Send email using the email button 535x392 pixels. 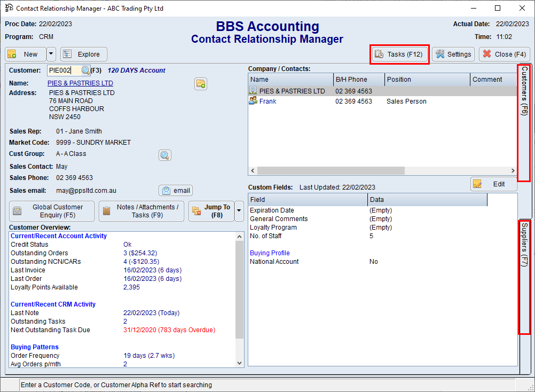point(176,191)
